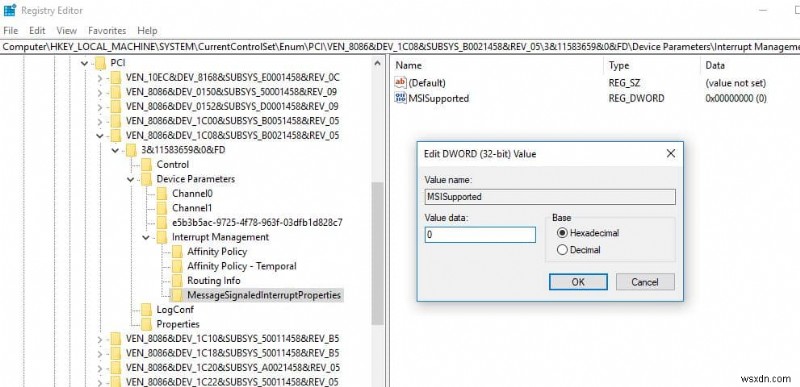The height and width of the screenshot is (387, 800).
Task: Click folder icon for VEN_8086&DEV_0150 key
Action: (x=116, y=92)
